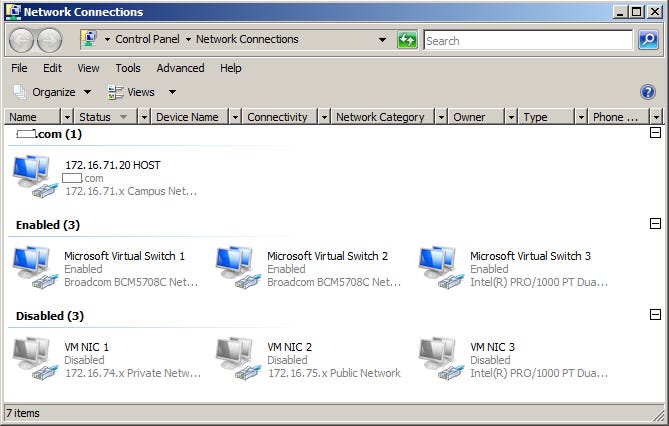This screenshot has width=669, height=426.
Task: Click the Forward navigation arrow button
Action: pos(49,41)
